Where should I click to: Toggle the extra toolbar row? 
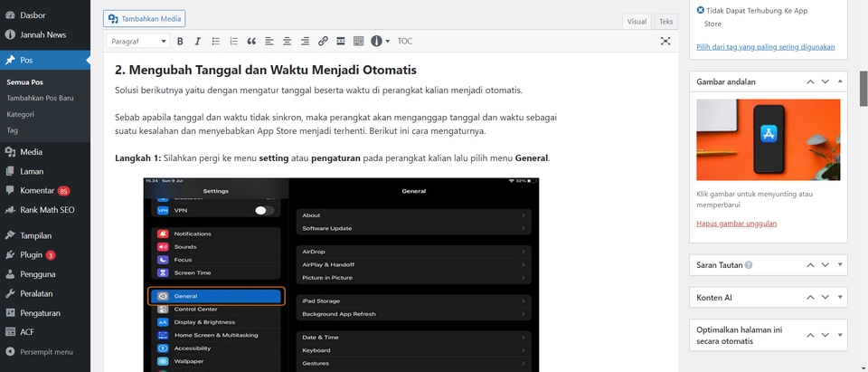(x=359, y=41)
